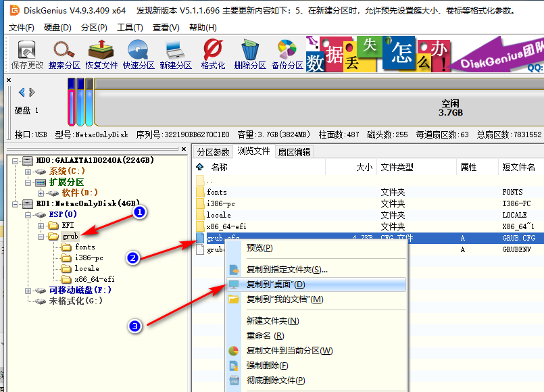Expand the 可移动磁盘(F:) tree node
544x392 pixels.
(29, 290)
